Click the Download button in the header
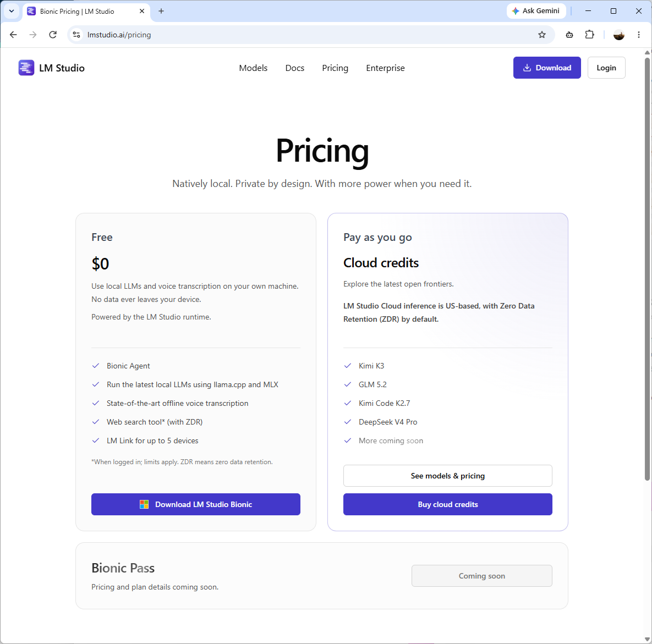 547,68
